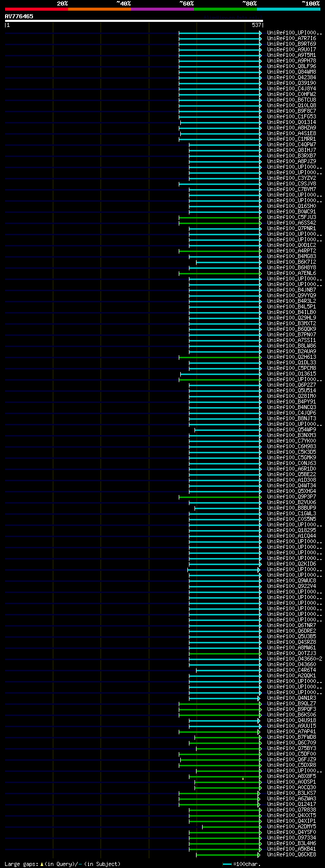Click green alignment bar of UniRef100_B7FWD8
Screen dimensions: 325x868
pyautogui.click(x=227, y=737)
